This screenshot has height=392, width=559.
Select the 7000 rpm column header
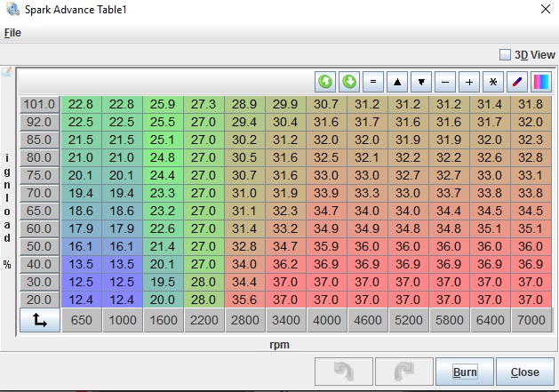pyautogui.click(x=531, y=320)
